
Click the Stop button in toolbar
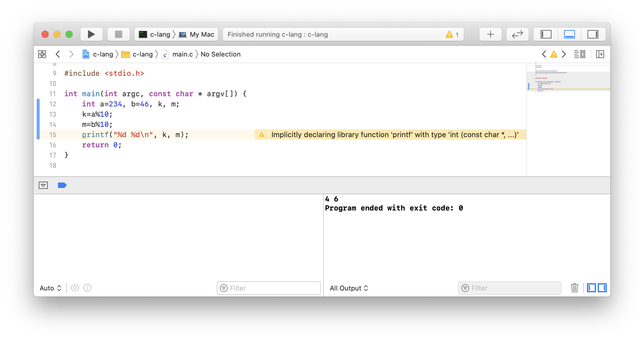tap(119, 34)
